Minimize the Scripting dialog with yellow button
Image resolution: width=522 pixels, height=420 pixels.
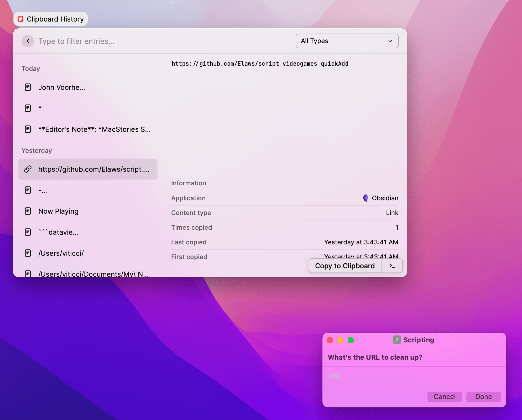click(x=340, y=340)
